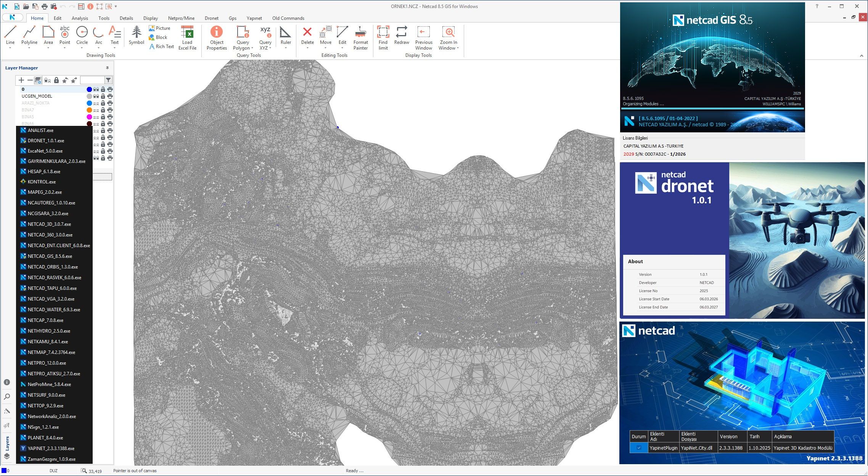868x476 pixels.
Task: Add a new layer with plus icon
Action: click(21, 80)
